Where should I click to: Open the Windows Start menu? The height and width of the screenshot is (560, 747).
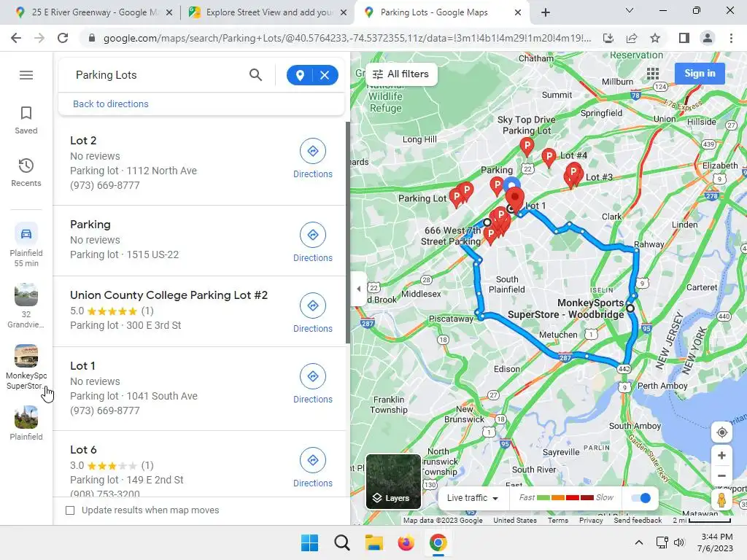pyautogui.click(x=309, y=542)
